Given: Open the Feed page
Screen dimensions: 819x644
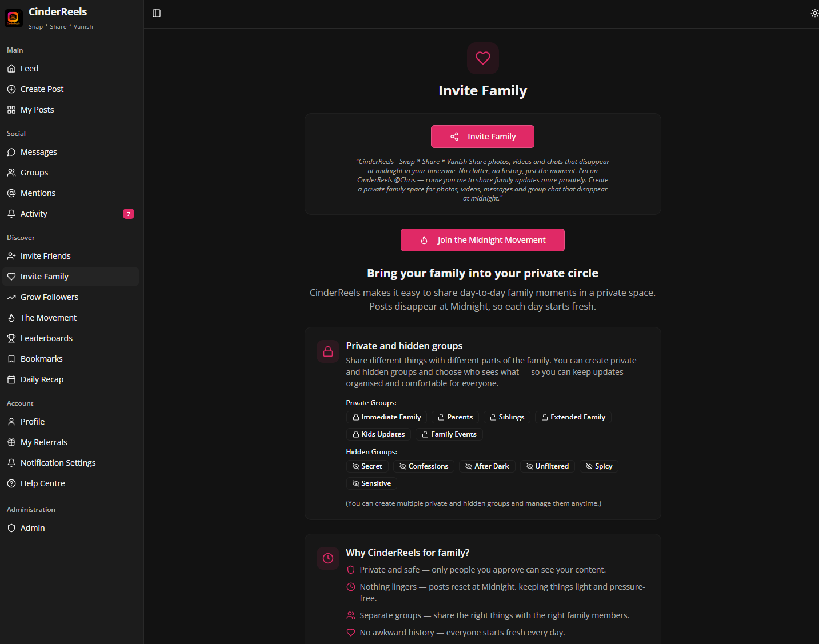Looking at the screenshot, I should click(70, 69).
